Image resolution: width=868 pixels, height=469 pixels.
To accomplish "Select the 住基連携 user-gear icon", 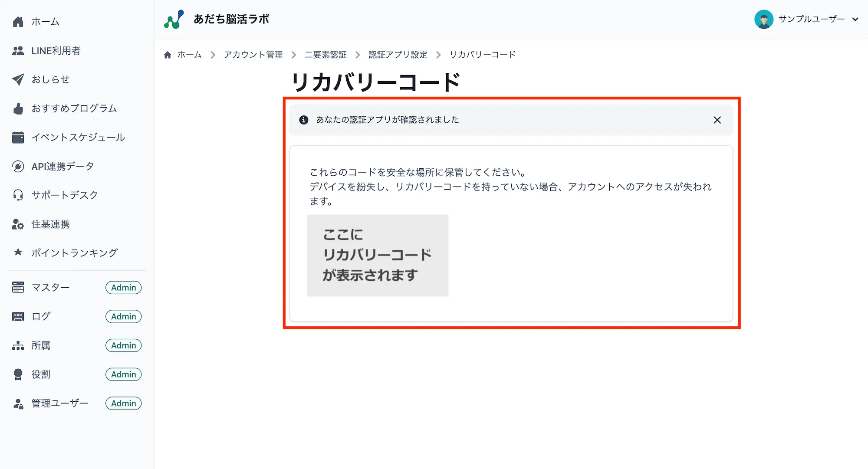I will coord(17,224).
